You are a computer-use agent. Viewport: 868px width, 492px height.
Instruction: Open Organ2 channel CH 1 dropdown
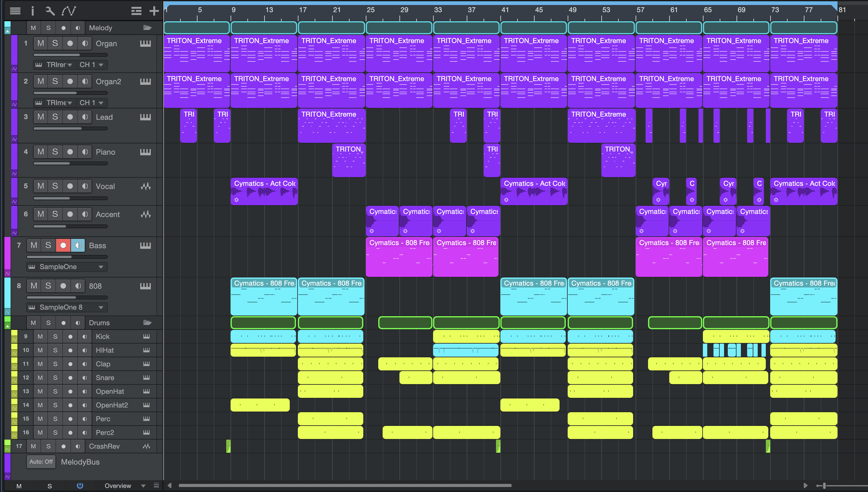[x=91, y=102]
